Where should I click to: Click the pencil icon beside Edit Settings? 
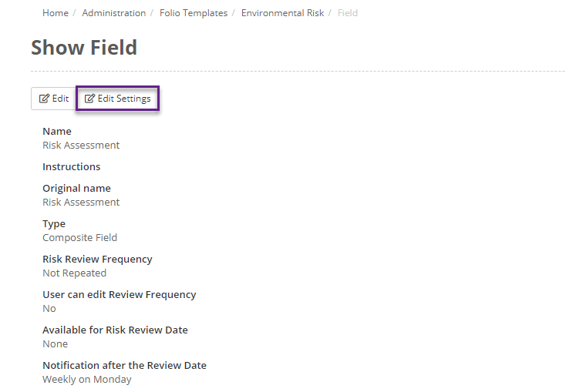(89, 99)
